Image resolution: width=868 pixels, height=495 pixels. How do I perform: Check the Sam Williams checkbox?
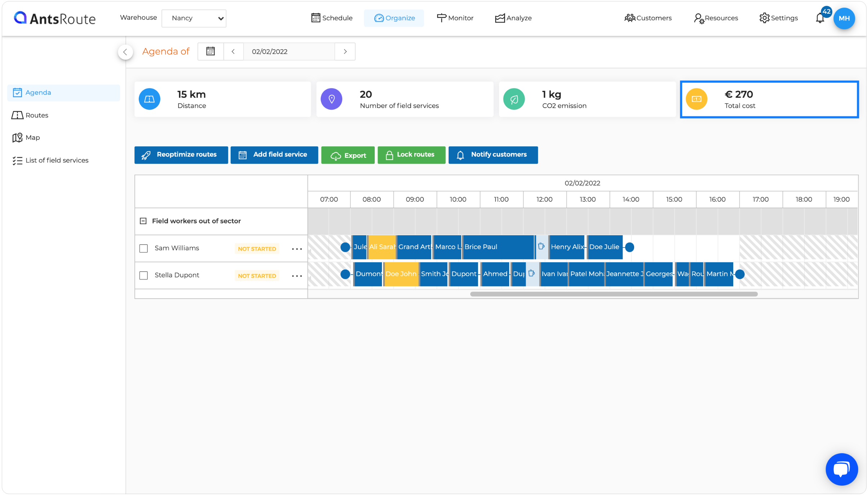(144, 249)
